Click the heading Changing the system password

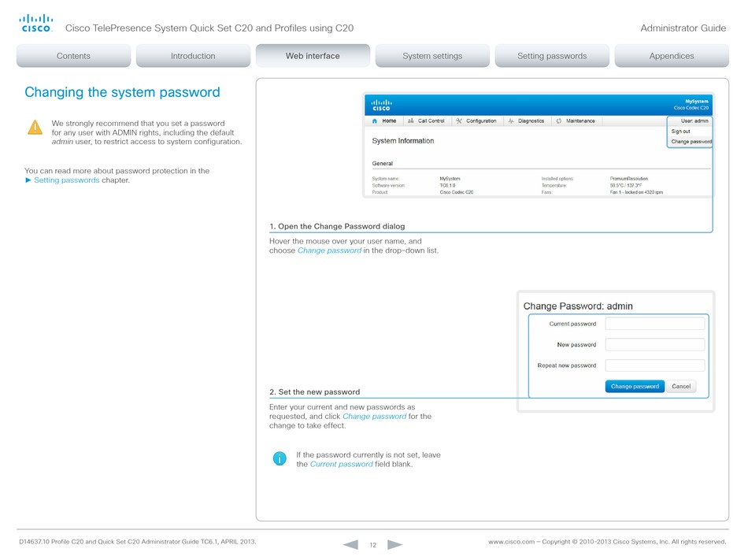tap(122, 92)
